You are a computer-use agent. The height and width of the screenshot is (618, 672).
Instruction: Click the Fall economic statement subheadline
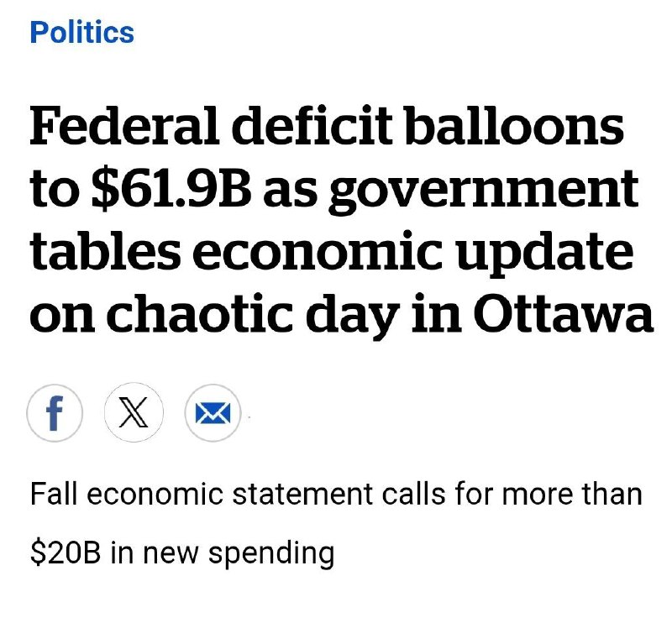(x=336, y=524)
